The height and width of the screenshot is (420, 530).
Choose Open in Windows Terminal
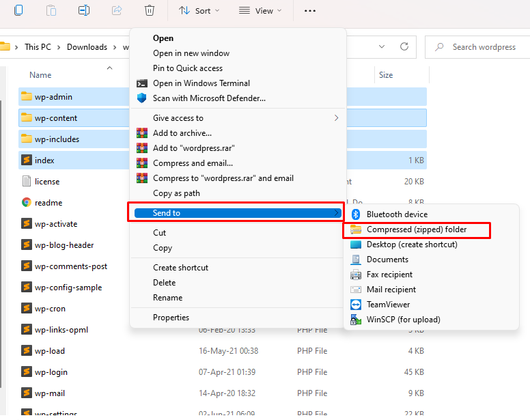pos(238,83)
